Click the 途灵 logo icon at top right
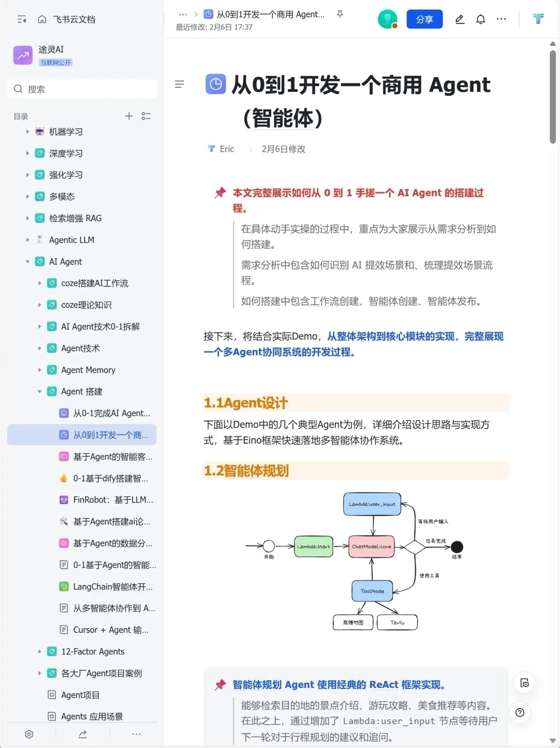The width and height of the screenshot is (560, 748). [538, 19]
